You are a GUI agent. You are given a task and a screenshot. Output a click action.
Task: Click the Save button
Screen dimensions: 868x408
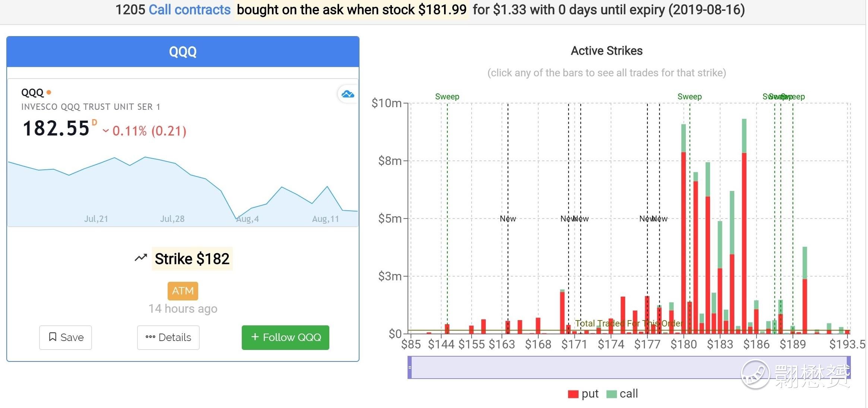point(66,337)
